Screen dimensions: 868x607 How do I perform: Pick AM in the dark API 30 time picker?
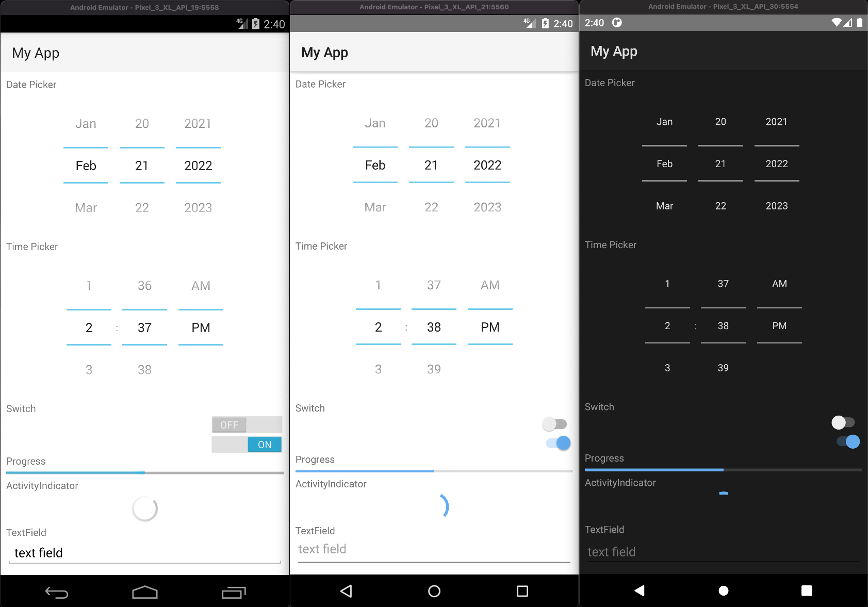click(x=779, y=284)
